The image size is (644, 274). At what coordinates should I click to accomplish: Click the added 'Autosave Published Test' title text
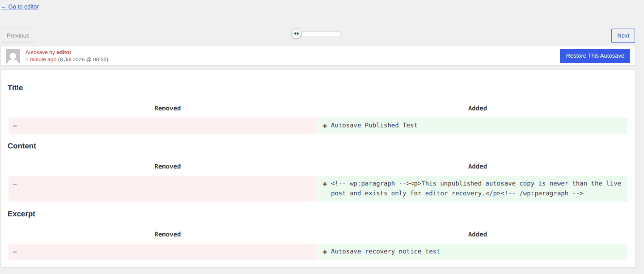pos(374,126)
